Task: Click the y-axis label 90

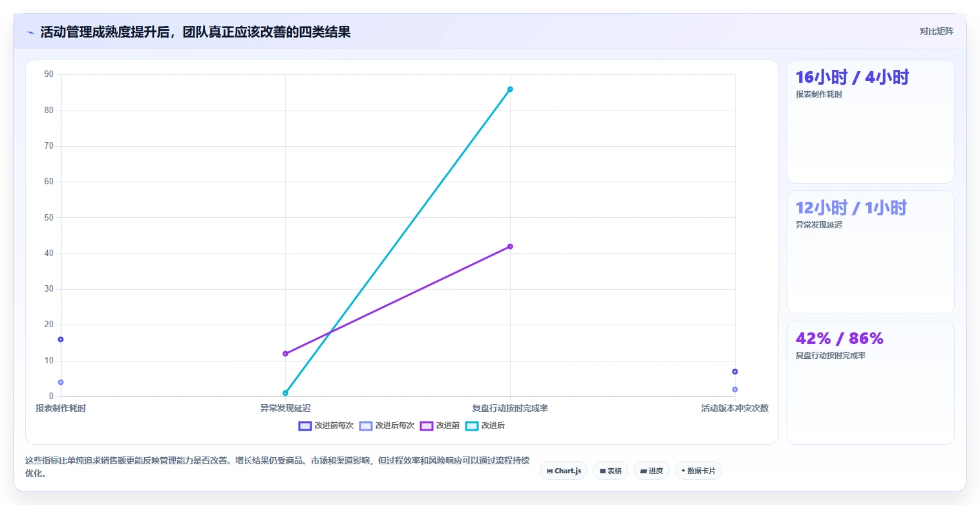Action: coord(49,74)
